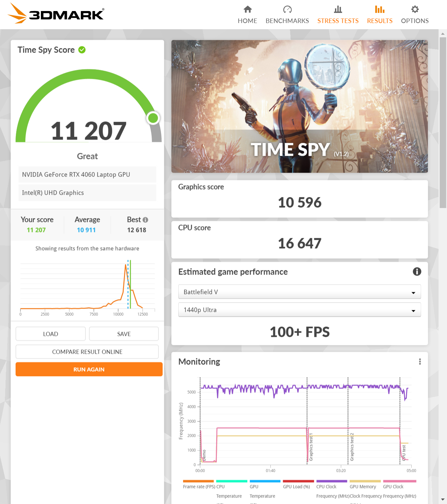Click 'Showing results from the same hardware' text
Image resolution: width=447 pixels, height=504 pixels.
click(x=87, y=249)
